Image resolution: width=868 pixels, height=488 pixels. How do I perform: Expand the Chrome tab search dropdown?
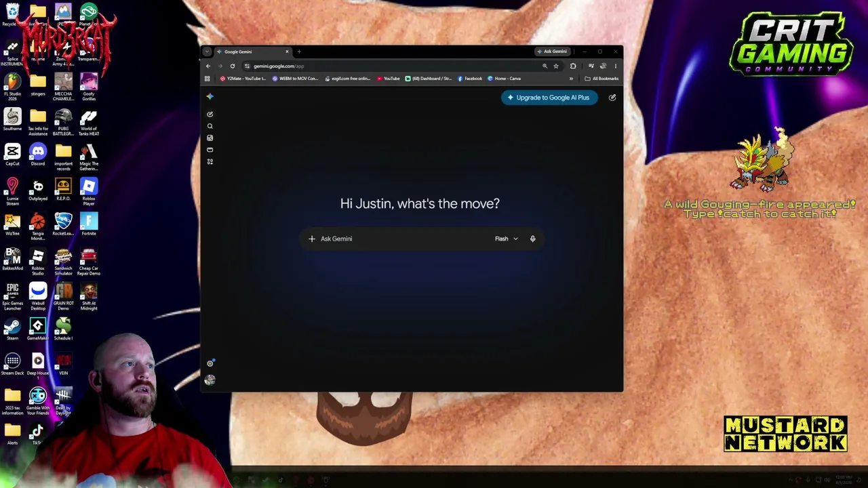pyautogui.click(x=208, y=52)
